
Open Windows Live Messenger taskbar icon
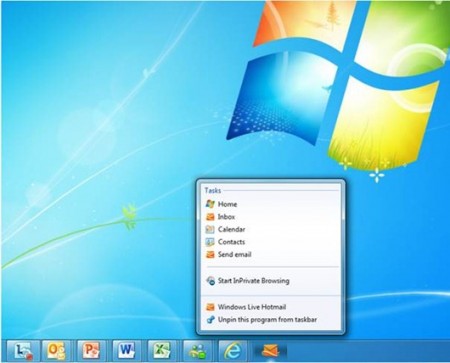(198, 351)
